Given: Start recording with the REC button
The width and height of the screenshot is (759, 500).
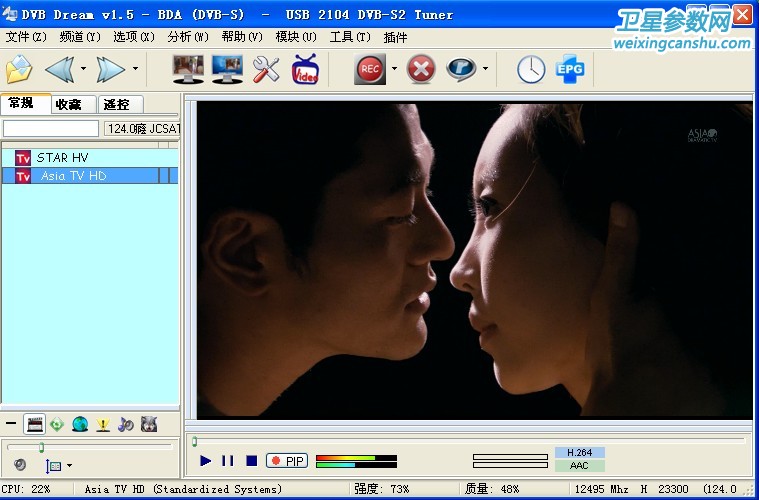Looking at the screenshot, I should 370,70.
